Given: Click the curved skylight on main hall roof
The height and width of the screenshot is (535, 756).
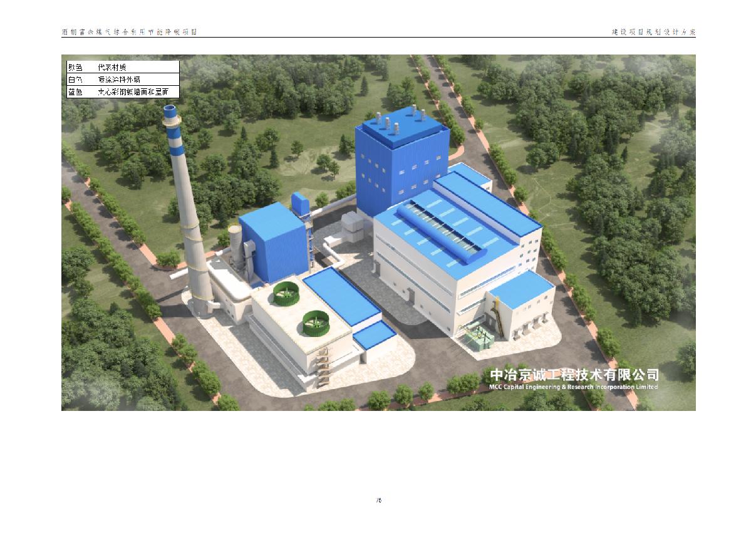Looking at the screenshot, I should click(443, 229).
